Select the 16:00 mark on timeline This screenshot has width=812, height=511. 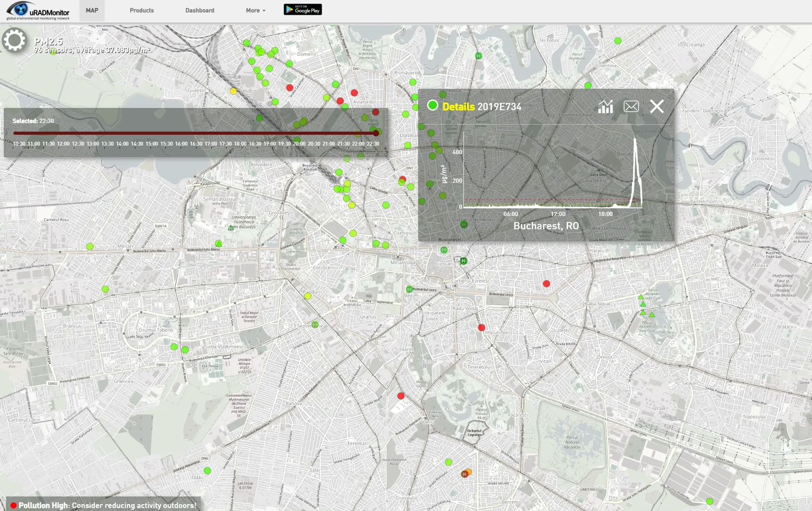[181, 144]
